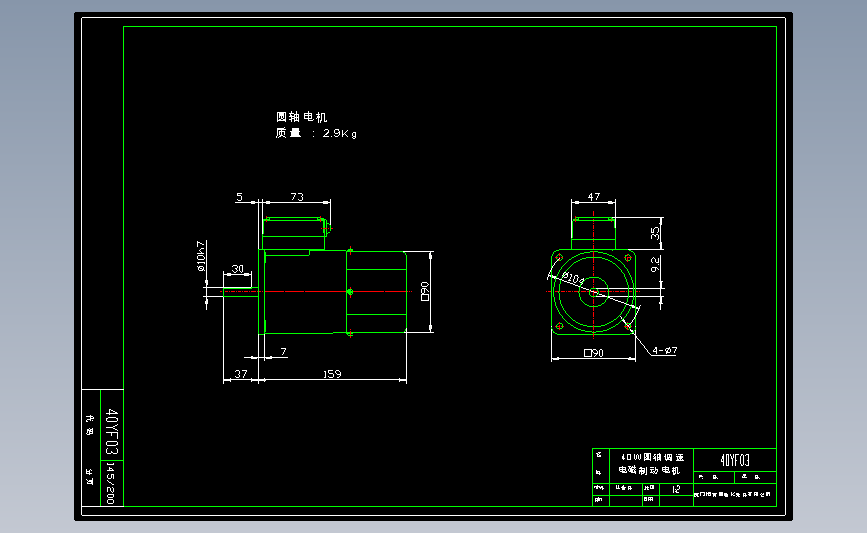Image resolution: width=867 pixels, height=533 pixels.
Task: Select the ø10h7 shaft diameter label
Action: pos(201,256)
